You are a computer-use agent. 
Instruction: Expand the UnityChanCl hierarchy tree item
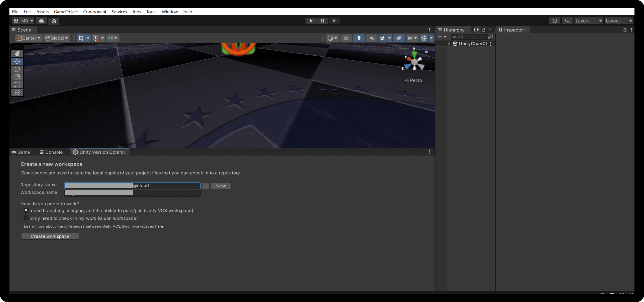click(448, 44)
